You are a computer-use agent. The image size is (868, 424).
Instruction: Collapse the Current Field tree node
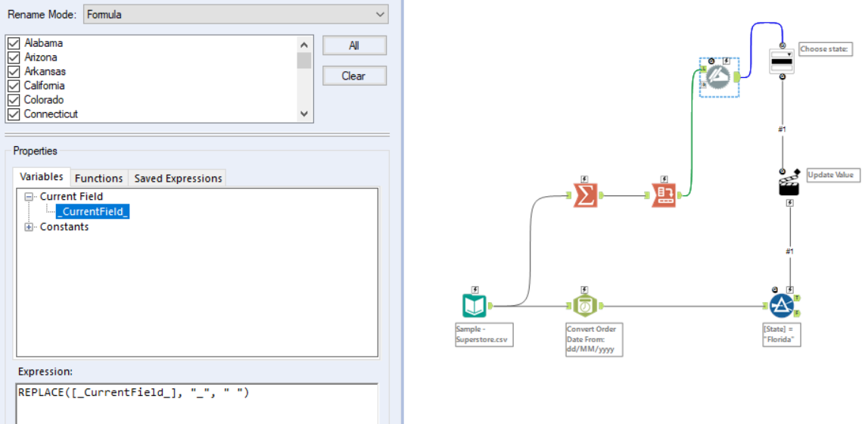click(30, 197)
